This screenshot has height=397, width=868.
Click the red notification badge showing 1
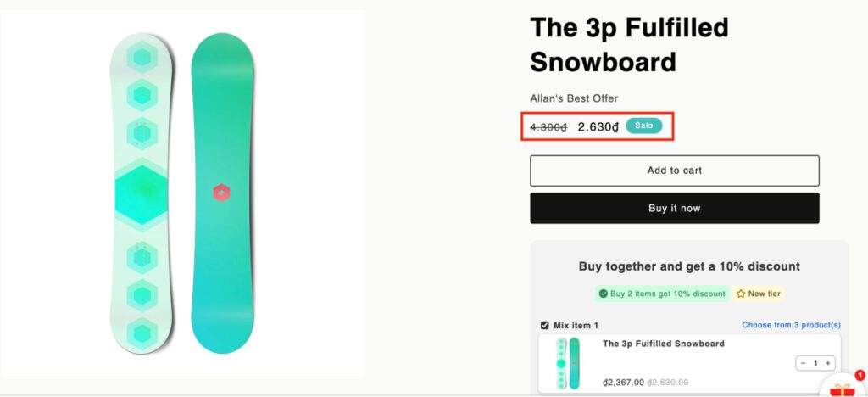click(859, 374)
